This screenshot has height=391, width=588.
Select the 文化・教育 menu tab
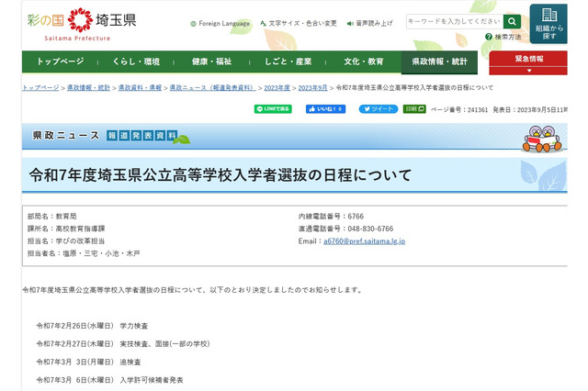click(364, 61)
